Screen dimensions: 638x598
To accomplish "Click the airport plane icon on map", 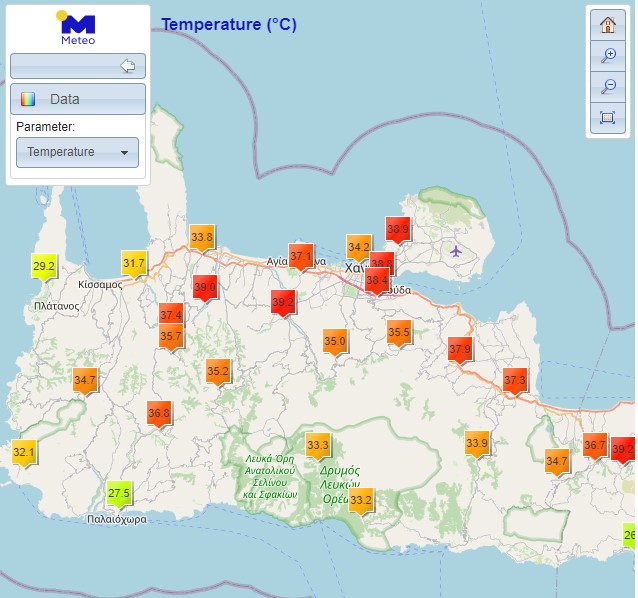I will point(457,249).
